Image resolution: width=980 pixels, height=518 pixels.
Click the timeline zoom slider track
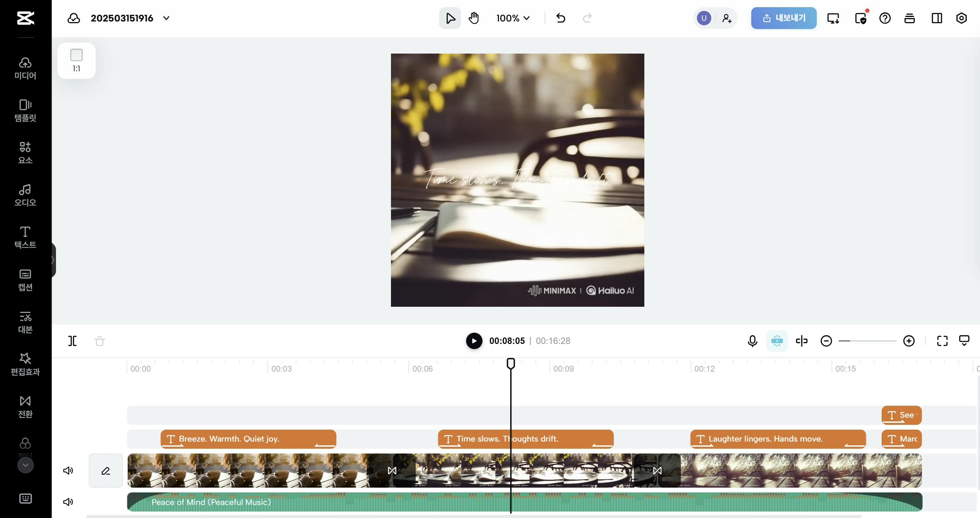coord(867,341)
